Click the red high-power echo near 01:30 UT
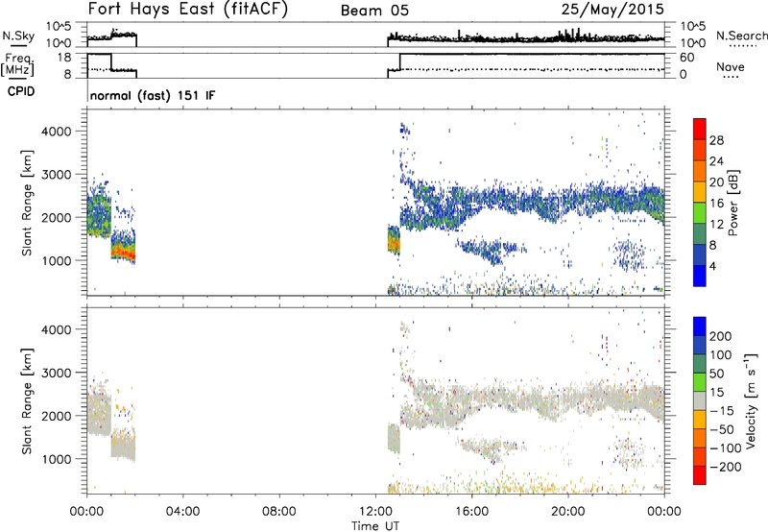This screenshot has width=768, height=532. pyautogui.click(x=125, y=253)
